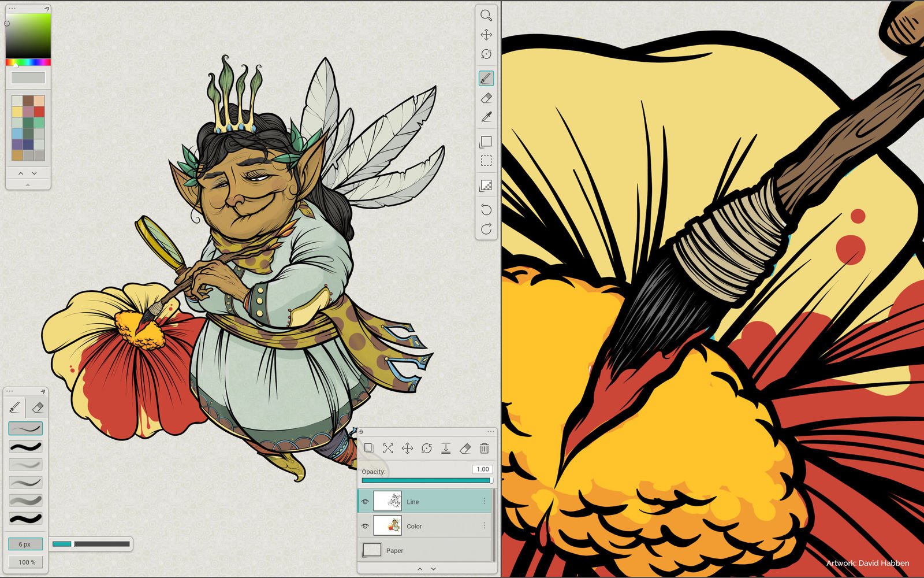Viewport: 924px width, 578px height.
Task: Click the Color layer thumbnail
Action: (x=388, y=525)
